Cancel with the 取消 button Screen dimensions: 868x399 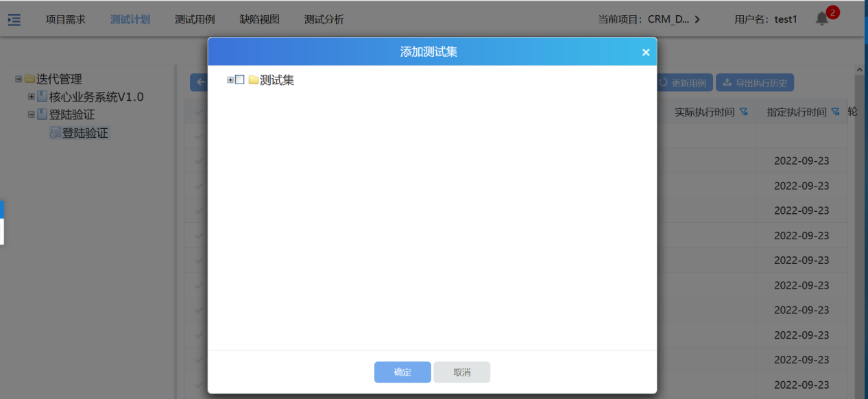click(462, 372)
